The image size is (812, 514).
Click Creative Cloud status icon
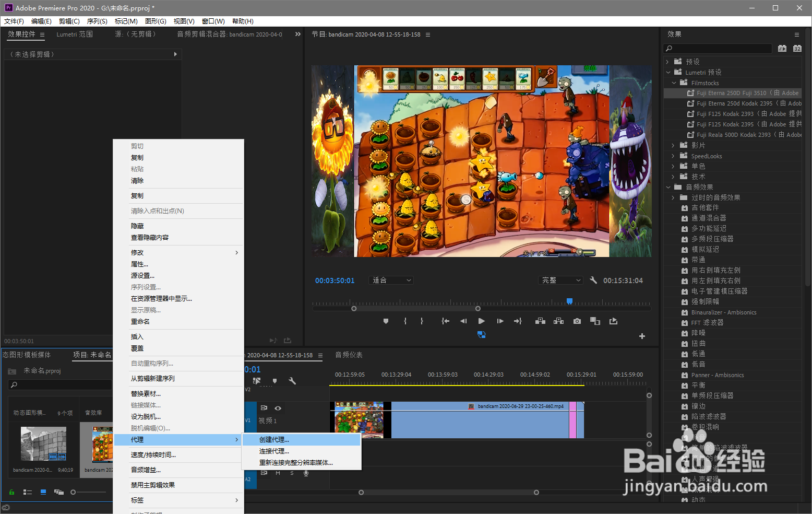(x=6, y=508)
